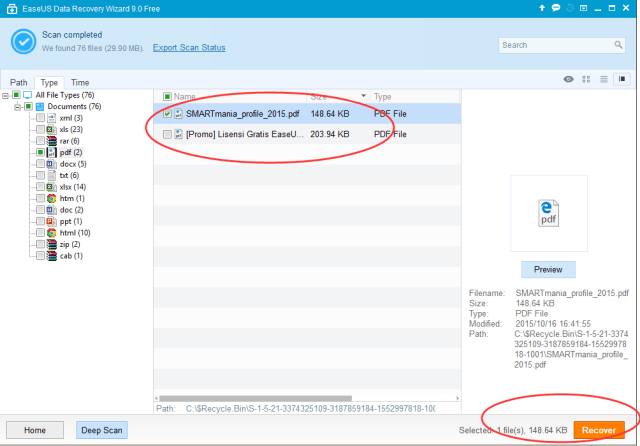Open the Export Scan Status link
The width and height of the screenshot is (640, 446).
coord(189,48)
